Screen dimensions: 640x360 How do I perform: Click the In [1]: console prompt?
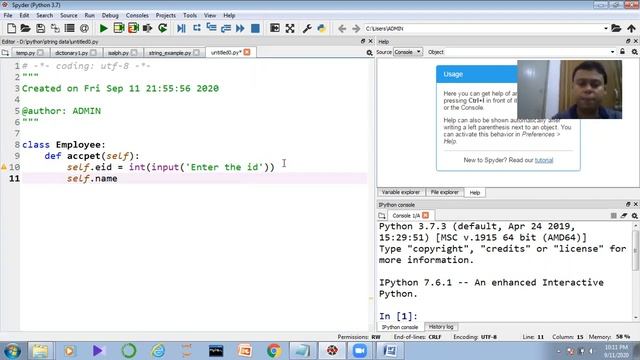coord(398,316)
